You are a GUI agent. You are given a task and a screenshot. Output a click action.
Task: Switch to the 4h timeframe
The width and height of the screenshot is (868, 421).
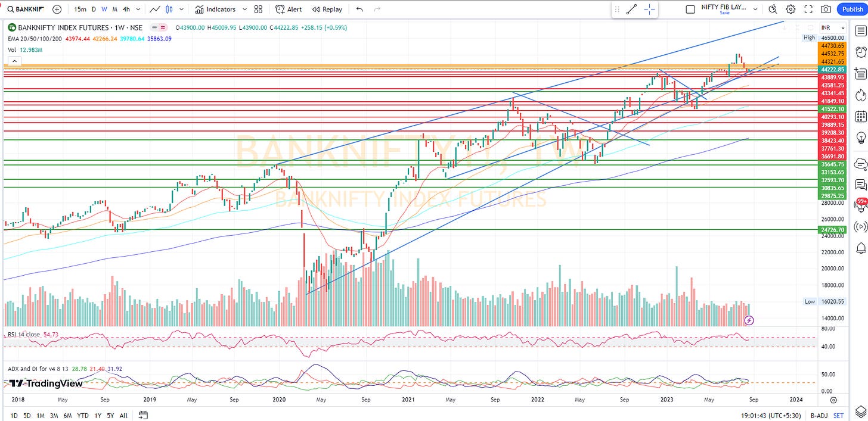(126, 10)
